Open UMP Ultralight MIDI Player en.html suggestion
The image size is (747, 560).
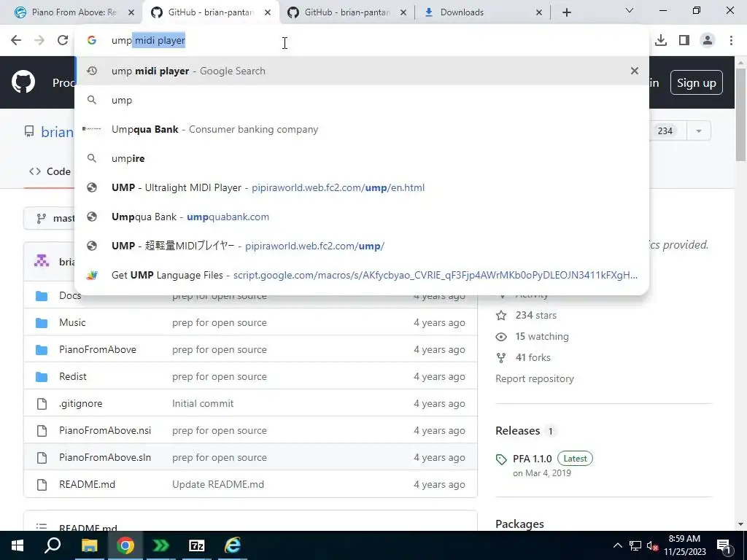(x=362, y=187)
